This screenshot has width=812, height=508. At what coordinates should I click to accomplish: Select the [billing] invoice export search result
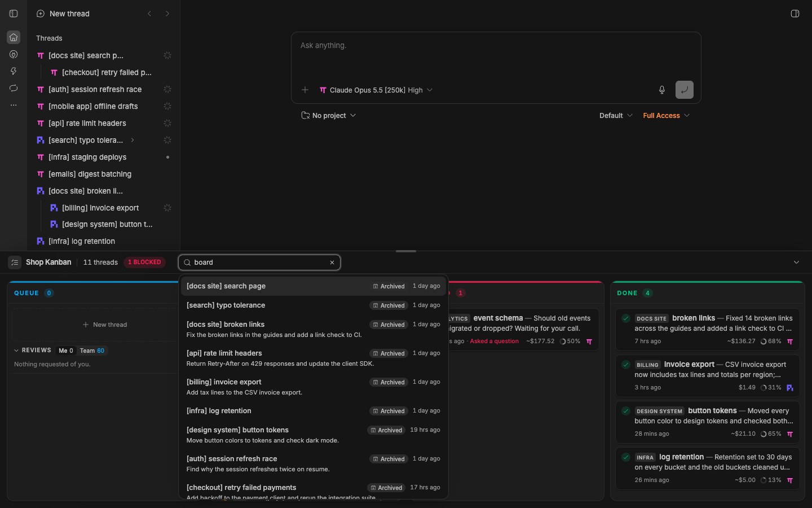[x=314, y=387]
